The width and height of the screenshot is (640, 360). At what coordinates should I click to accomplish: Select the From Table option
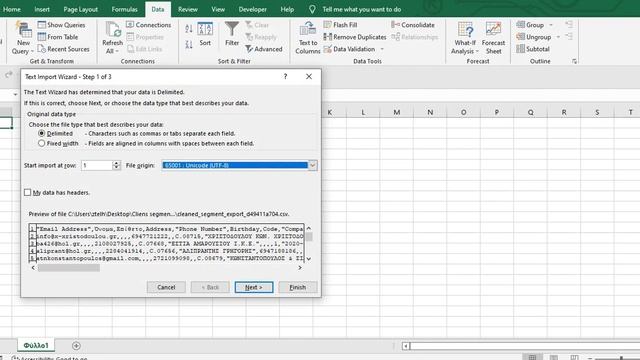coord(58,37)
